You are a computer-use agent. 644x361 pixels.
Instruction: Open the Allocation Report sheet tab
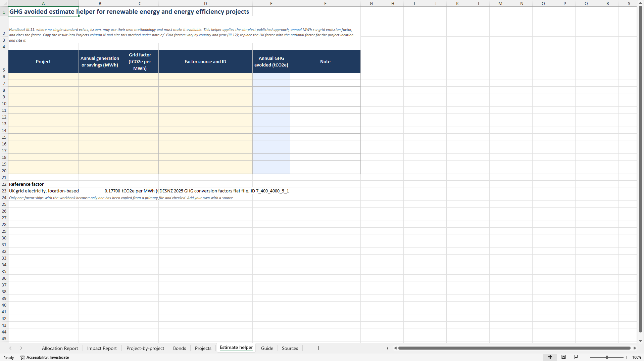tap(60, 348)
